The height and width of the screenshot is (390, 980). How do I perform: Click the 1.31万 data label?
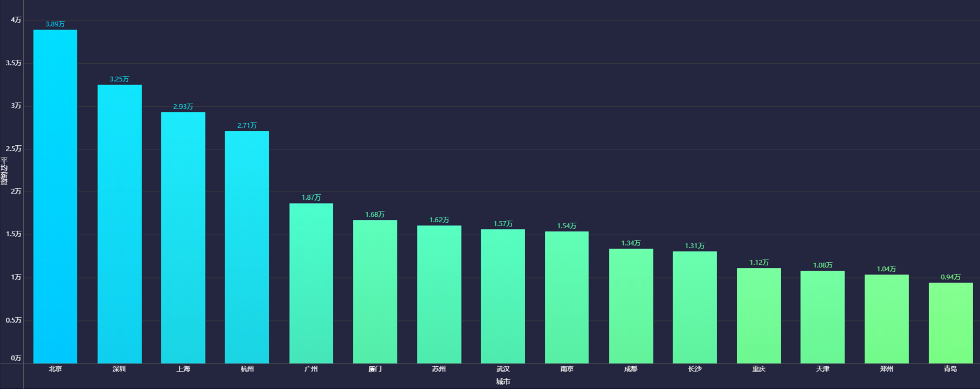pos(695,246)
